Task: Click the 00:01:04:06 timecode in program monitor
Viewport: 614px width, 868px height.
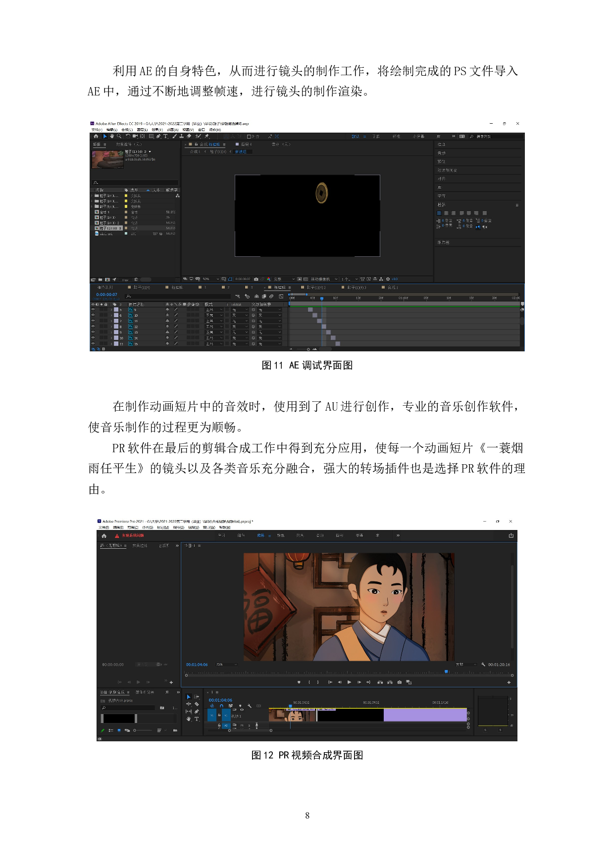Action: coord(197,665)
